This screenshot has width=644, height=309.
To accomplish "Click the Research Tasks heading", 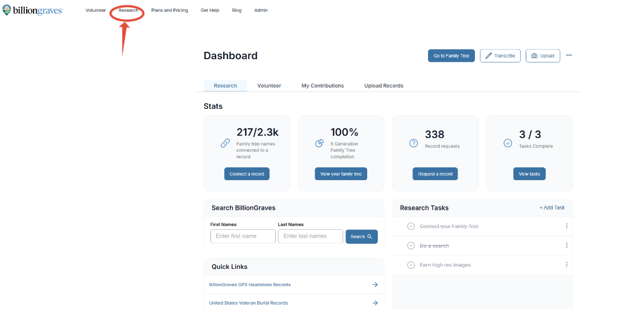I will tap(424, 208).
